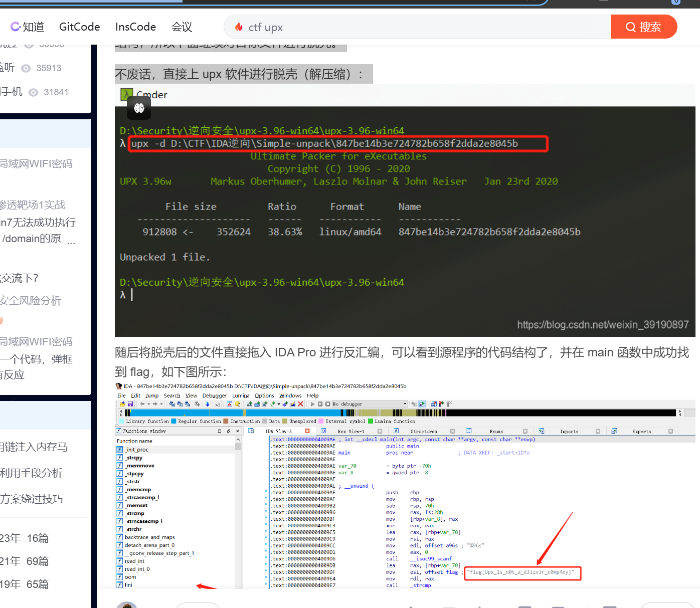700x608 pixels.
Task: Open the 局域网WIFI密码 link above 一个代码,弹框
Action: [x=36, y=342]
